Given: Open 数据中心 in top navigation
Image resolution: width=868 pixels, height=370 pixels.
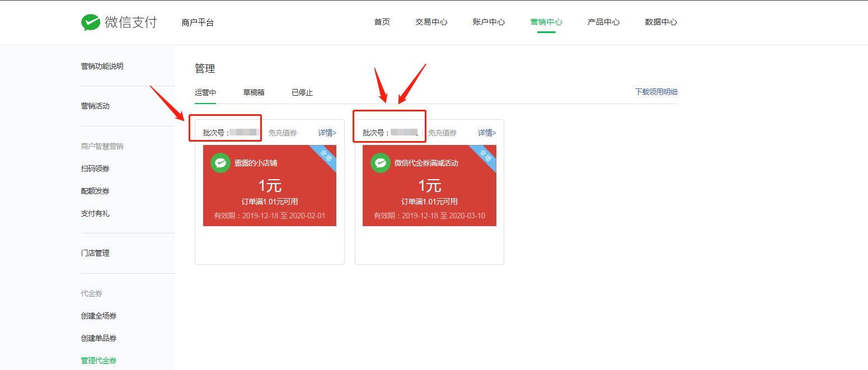Looking at the screenshot, I should click(x=661, y=22).
